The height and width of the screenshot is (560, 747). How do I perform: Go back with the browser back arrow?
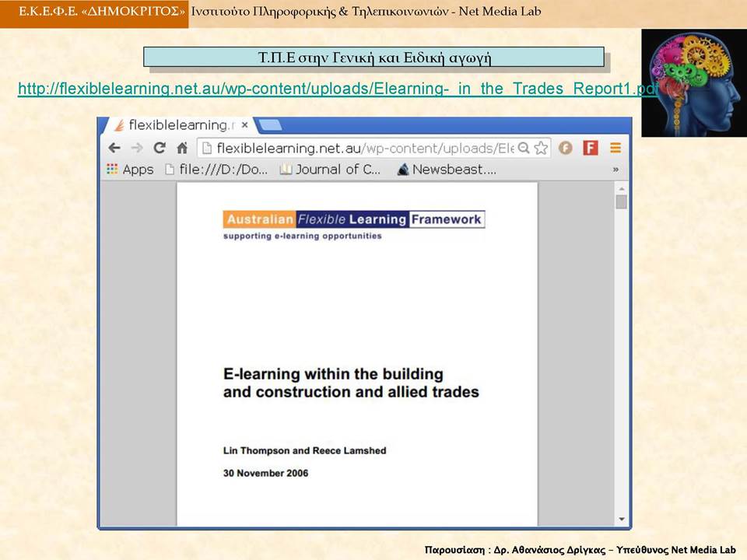(x=114, y=148)
